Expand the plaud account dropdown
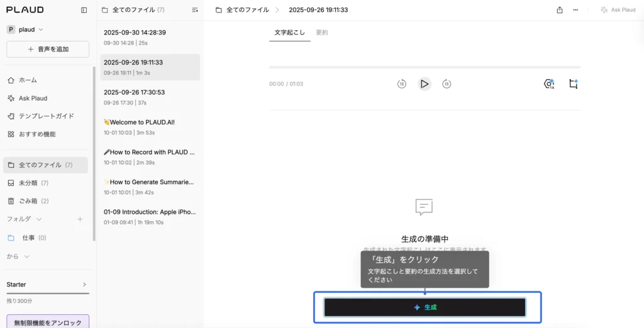Image resolution: width=644 pixels, height=328 pixels. 41,30
